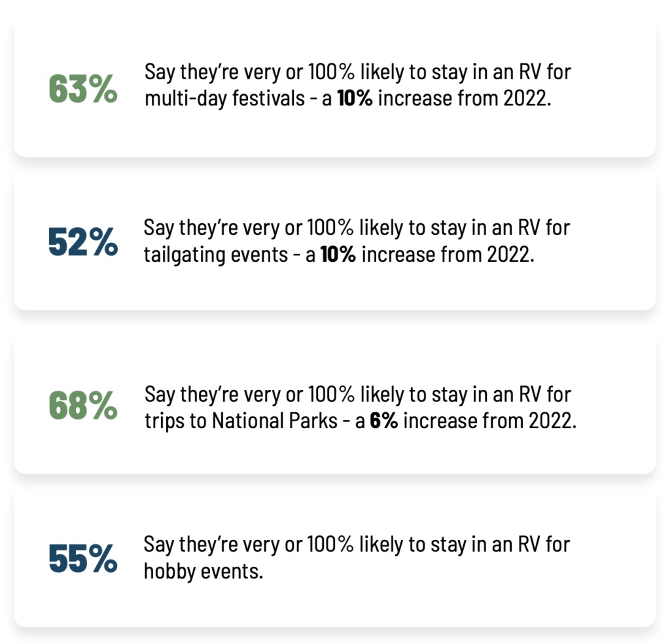The height and width of the screenshot is (644, 670).
Task: Click "100%" in the hobby events sentence
Action: [x=330, y=545]
